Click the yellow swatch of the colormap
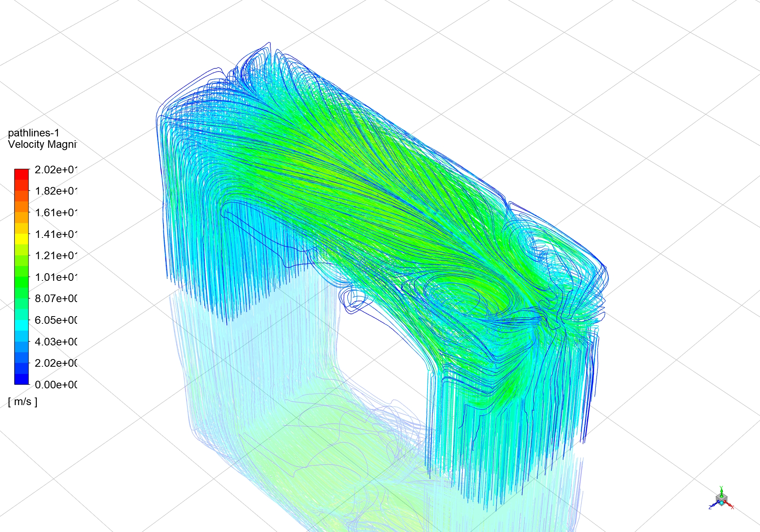760x532 pixels. 22,239
